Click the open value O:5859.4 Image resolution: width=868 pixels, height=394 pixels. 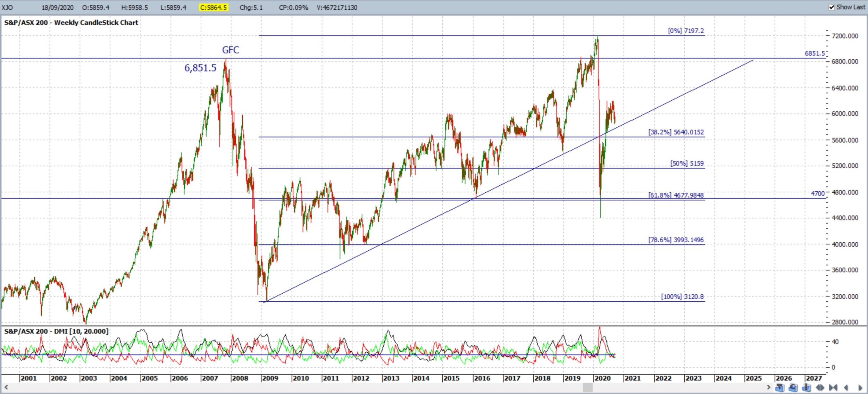point(95,7)
